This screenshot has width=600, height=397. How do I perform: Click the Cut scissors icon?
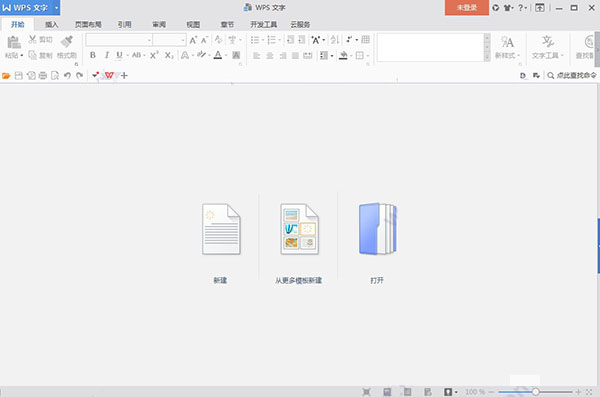32,39
